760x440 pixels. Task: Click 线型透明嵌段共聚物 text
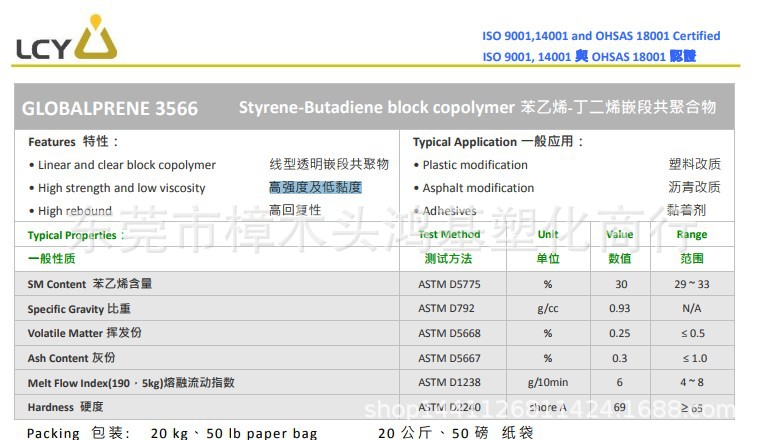pos(329,164)
